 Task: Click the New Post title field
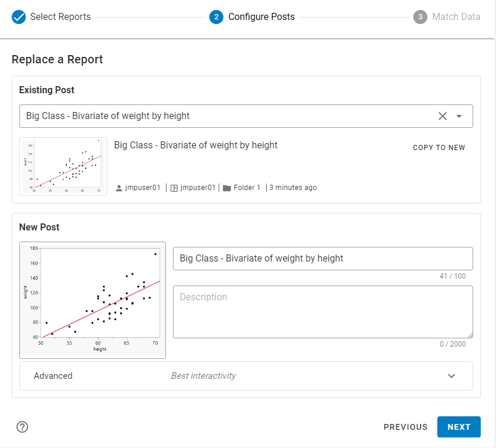(x=322, y=259)
